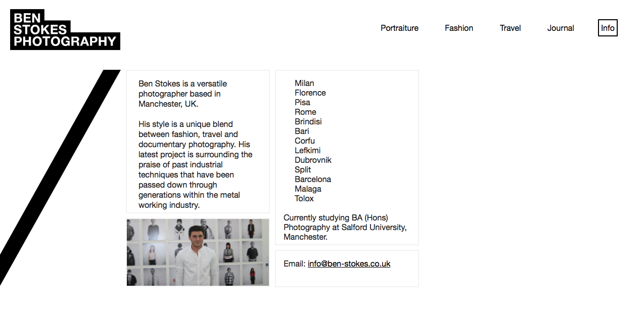Select Malaga in the city list
The height and width of the screenshot is (309, 644).
[308, 189]
